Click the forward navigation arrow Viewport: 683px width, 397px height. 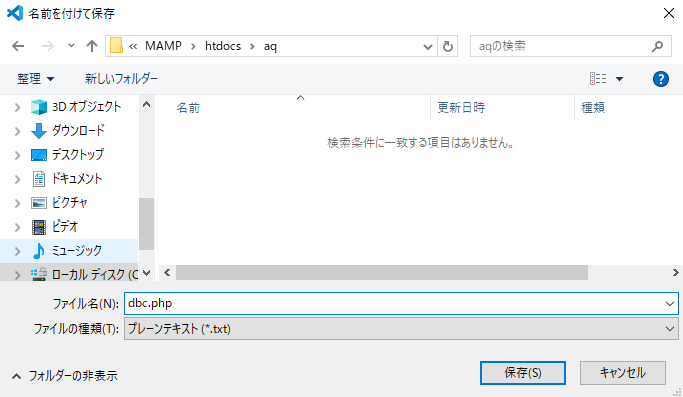47,46
